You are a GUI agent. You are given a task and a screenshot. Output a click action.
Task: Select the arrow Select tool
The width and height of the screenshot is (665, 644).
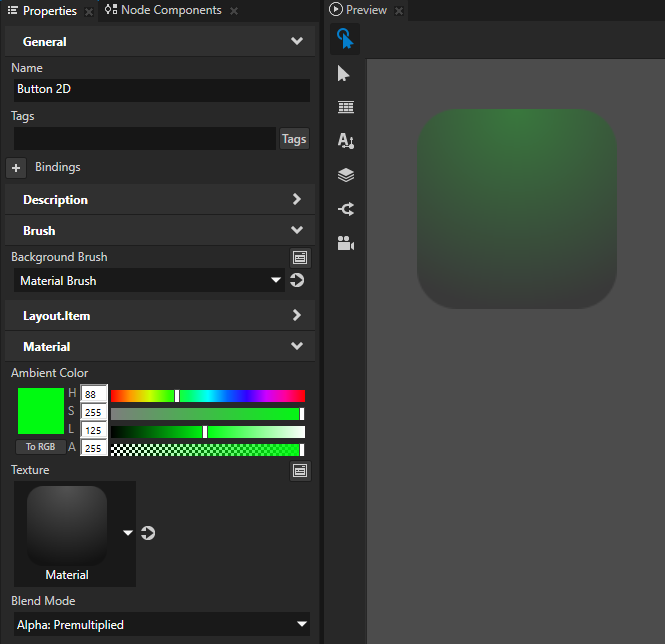345,74
